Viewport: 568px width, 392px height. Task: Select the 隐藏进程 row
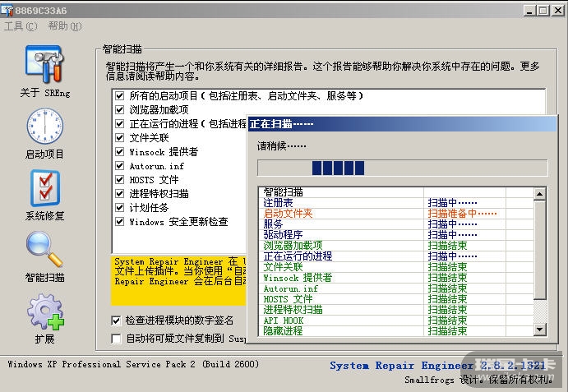coord(397,330)
